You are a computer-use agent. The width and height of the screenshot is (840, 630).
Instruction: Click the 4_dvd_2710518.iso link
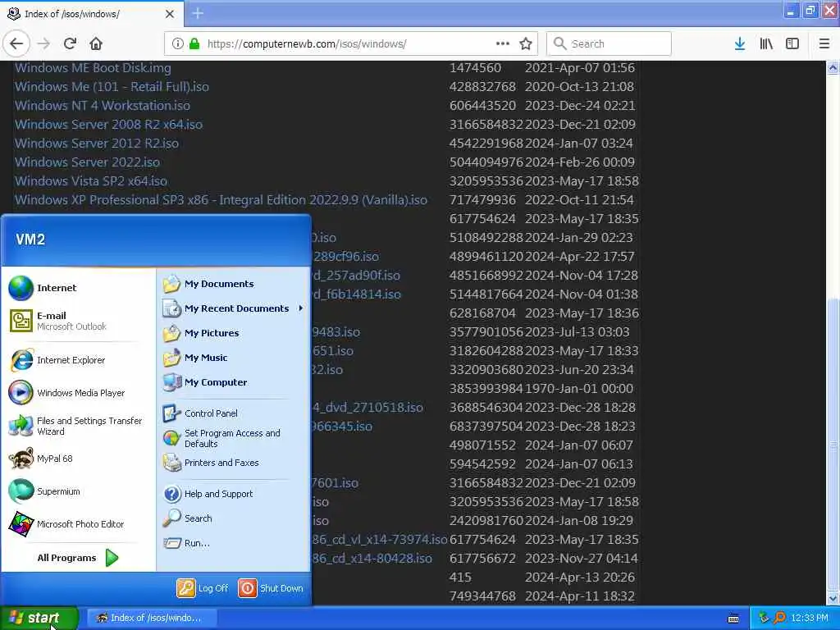(x=367, y=408)
